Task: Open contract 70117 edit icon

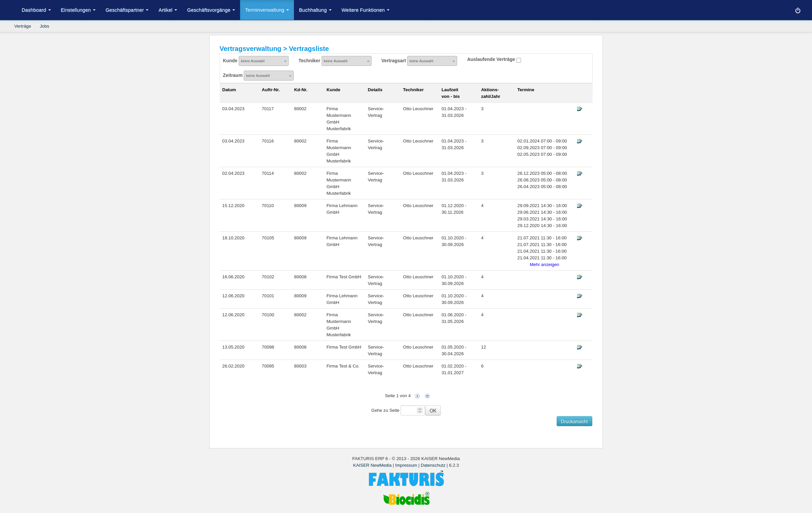Action: 579,109
